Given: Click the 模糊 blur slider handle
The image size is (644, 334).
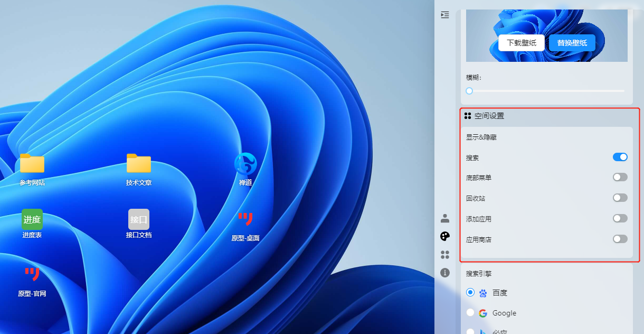Looking at the screenshot, I should [469, 91].
